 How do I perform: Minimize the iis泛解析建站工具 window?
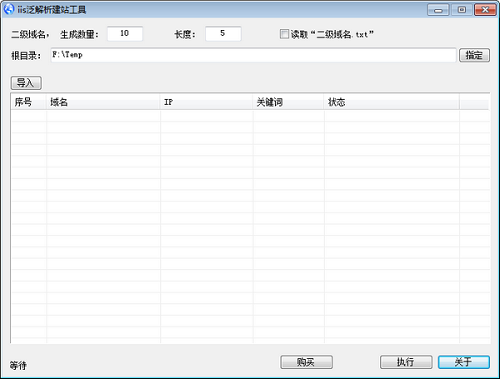pos(438,10)
